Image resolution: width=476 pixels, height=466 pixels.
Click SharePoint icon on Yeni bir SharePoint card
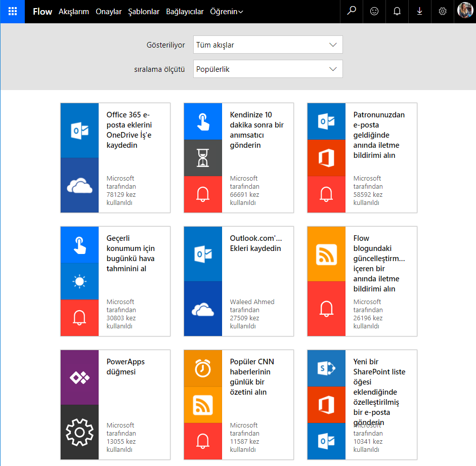326,368
